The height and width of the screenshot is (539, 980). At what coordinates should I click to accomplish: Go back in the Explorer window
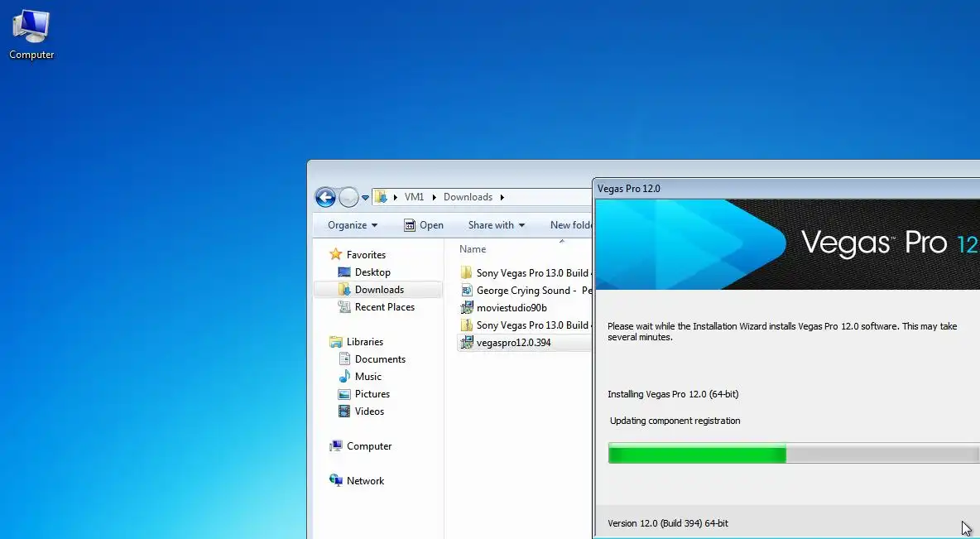[325, 198]
